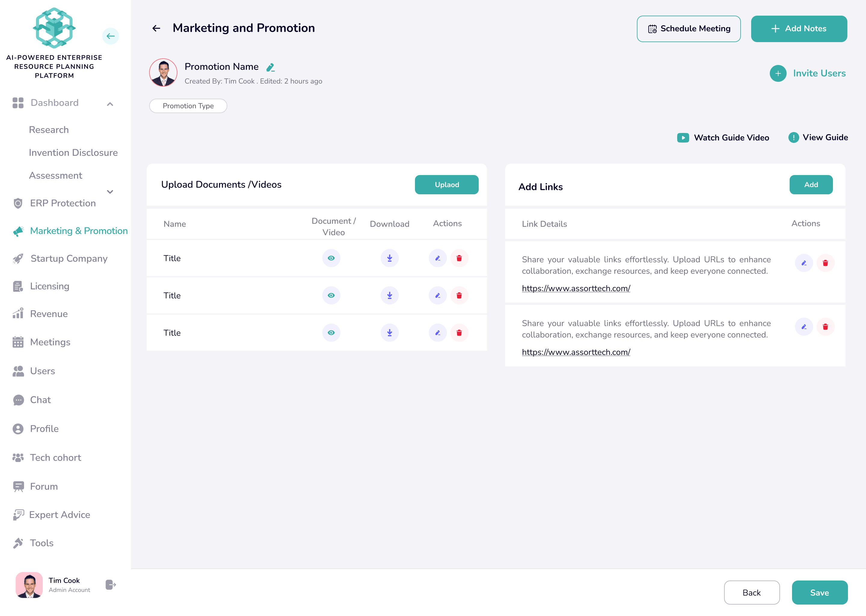Screen dimensions: 866x616
Task: Edit the second link entry
Action: [804, 327]
